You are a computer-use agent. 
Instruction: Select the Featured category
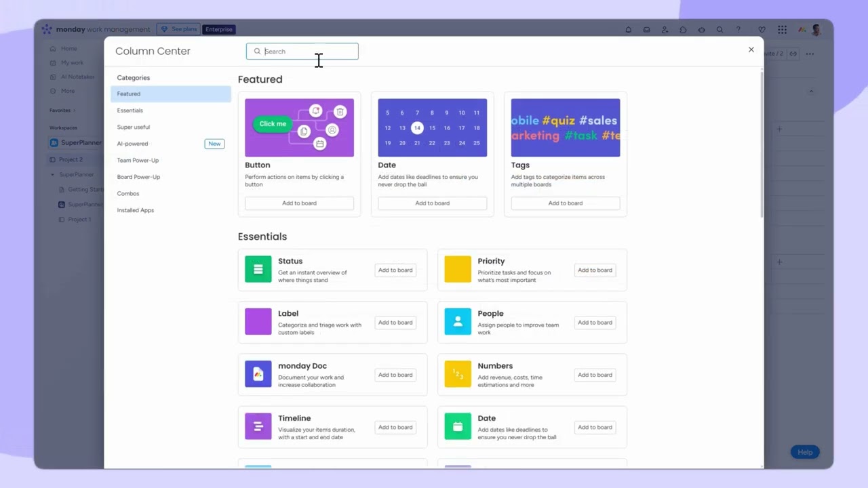coord(171,94)
